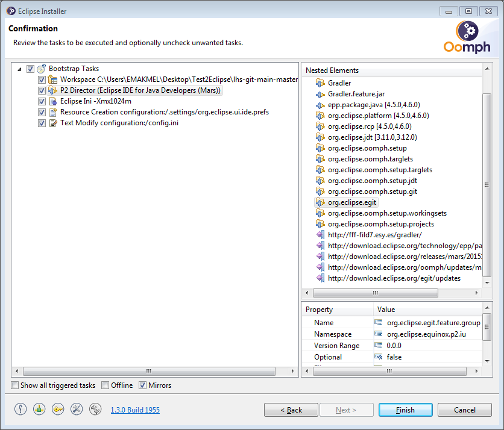Click the value icon in Version Range row
Screen dimensions: 504x430
[379, 345]
